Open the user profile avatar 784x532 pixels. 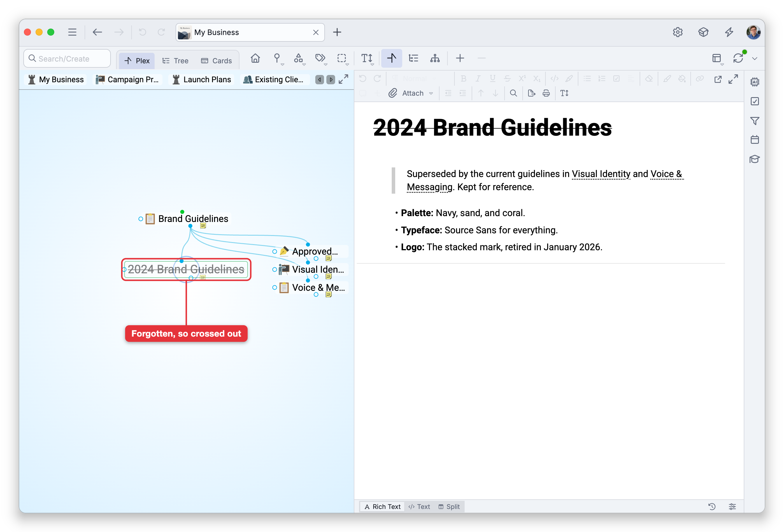click(754, 32)
